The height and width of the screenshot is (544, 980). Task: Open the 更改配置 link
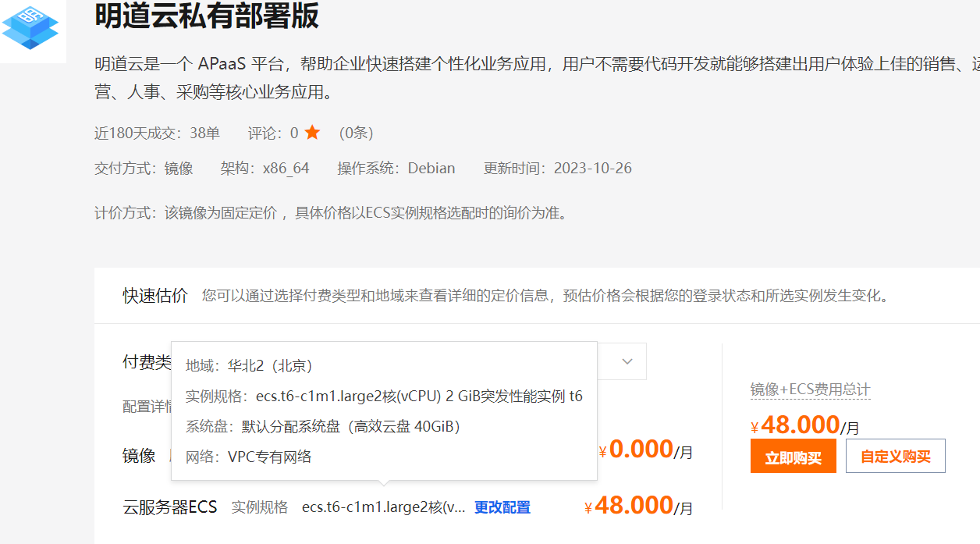[x=502, y=507]
